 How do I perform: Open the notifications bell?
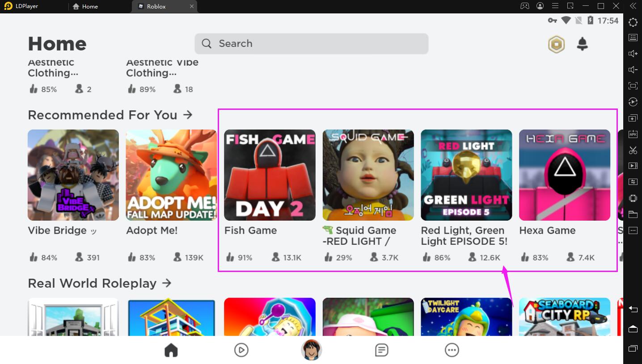point(582,44)
